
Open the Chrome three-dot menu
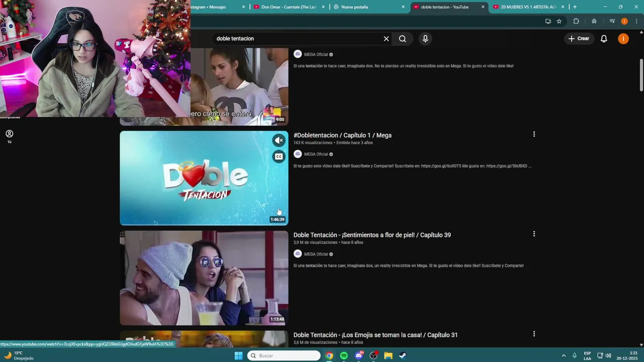click(x=637, y=21)
